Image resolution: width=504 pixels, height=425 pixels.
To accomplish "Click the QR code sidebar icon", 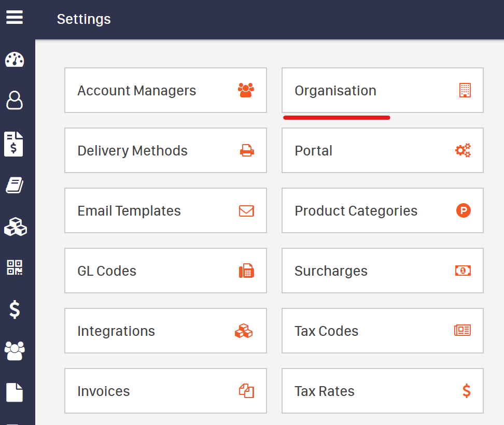I will click(x=15, y=267).
